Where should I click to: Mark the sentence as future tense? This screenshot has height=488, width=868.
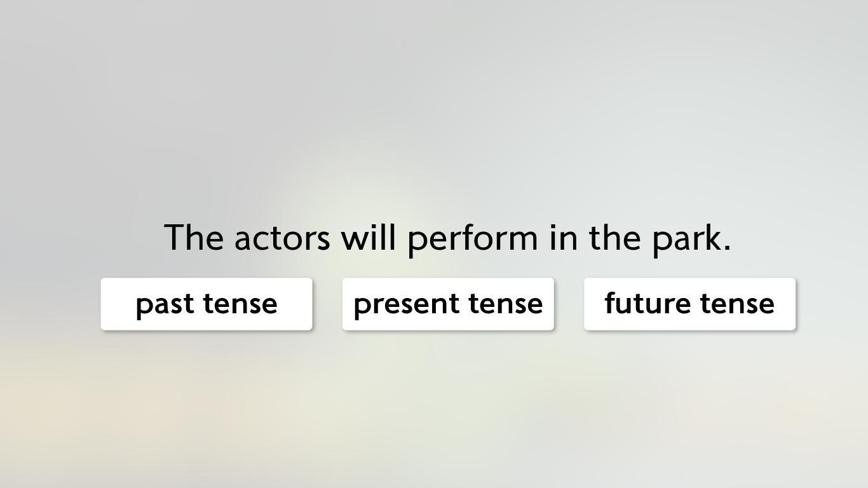(689, 304)
